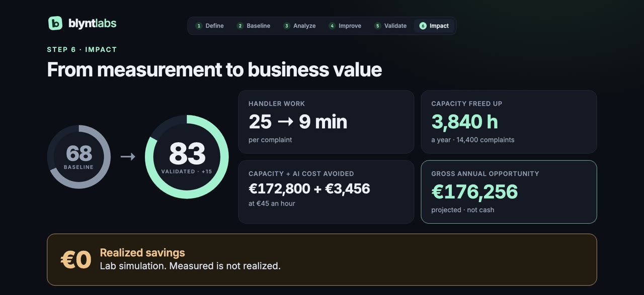Switch to the Baseline step

(x=254, y=26)
